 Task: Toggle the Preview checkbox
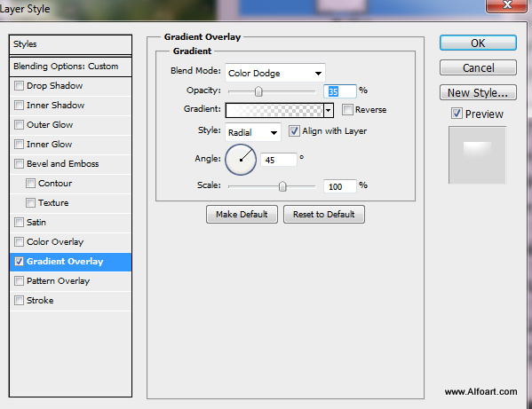coord(457,114)
